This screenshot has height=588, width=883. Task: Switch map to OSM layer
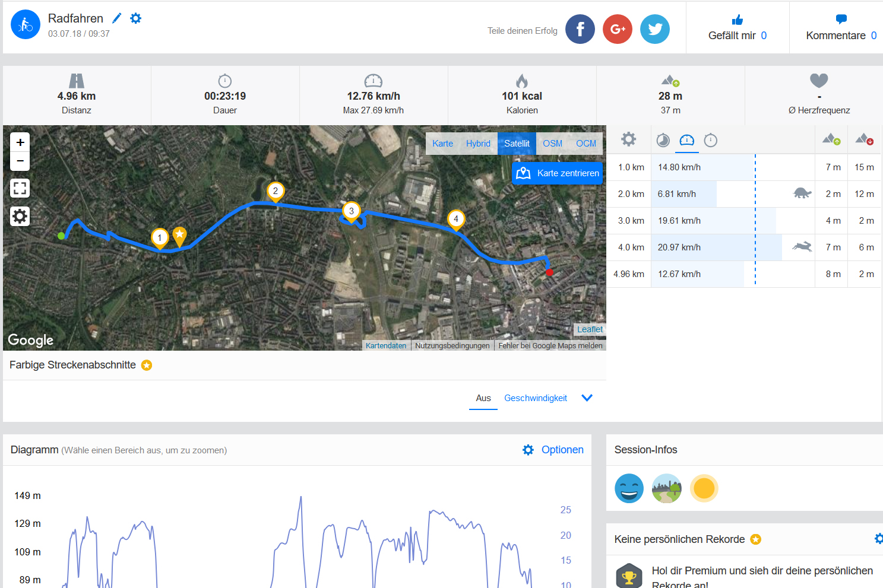click(x=552, y=144)
